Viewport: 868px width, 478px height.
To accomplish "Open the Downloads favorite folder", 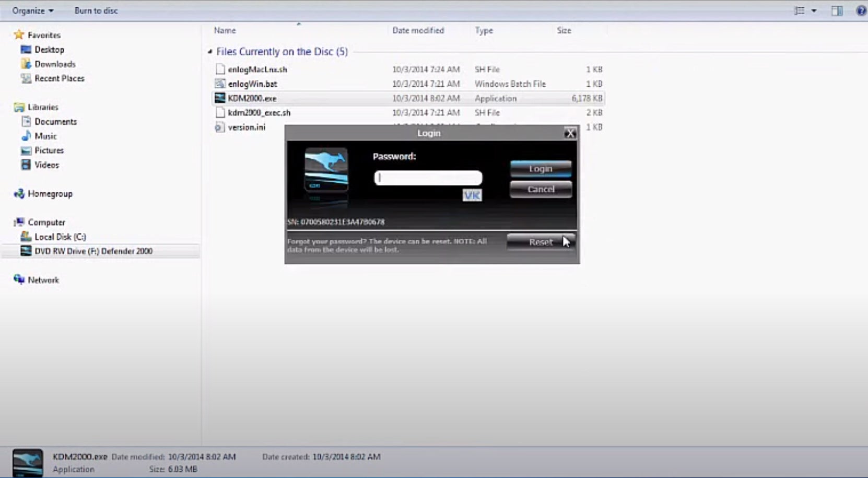I will pyautogui.click(x=54, y=64).
